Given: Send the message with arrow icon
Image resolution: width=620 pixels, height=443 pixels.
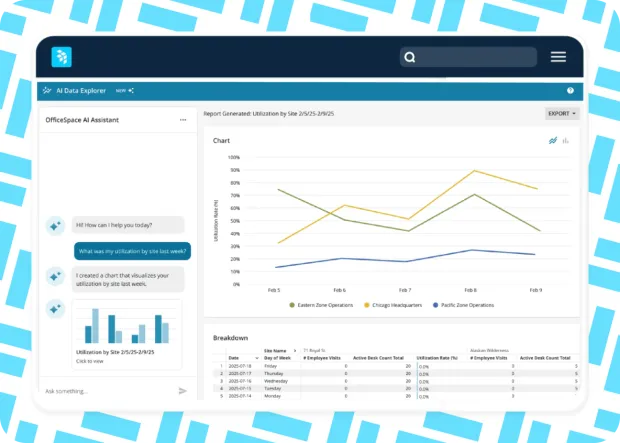Looking at the screenshot, I should click(182, 390).
